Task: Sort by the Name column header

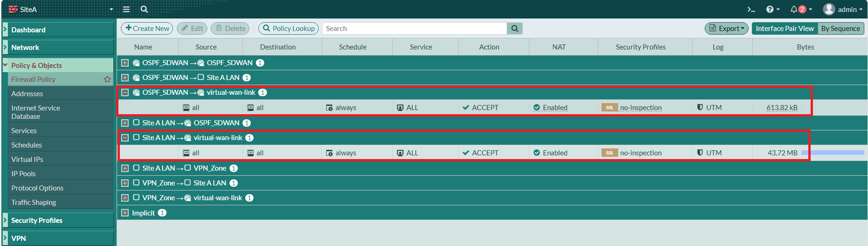Action: click(143, 47)
